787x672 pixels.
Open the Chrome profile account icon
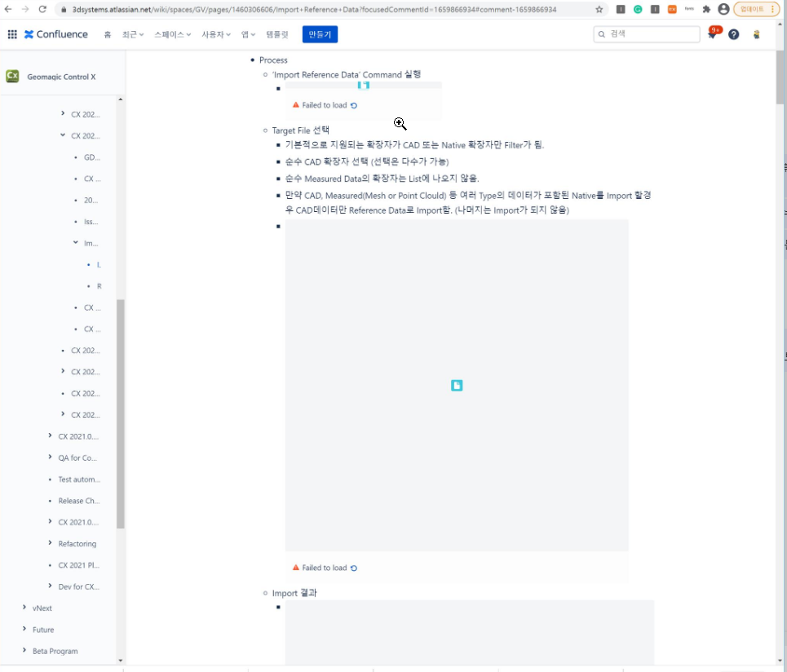coord(723,9)
